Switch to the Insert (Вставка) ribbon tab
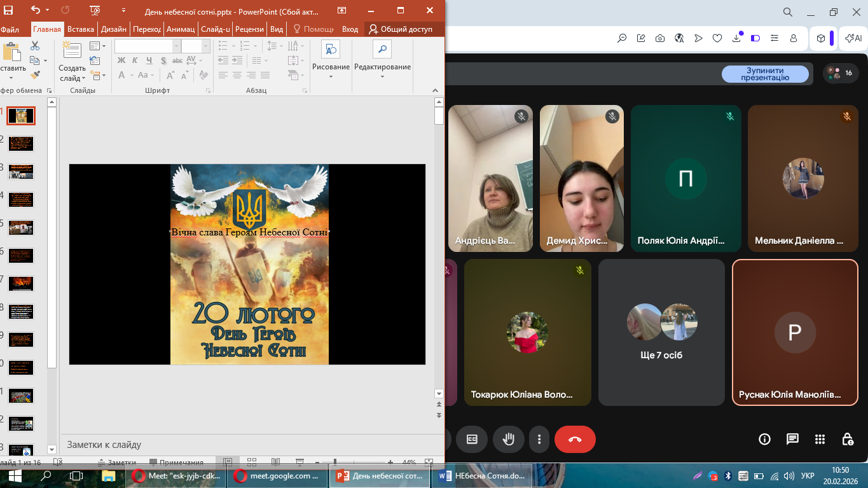868x488 pixels. tap(81, 29)
